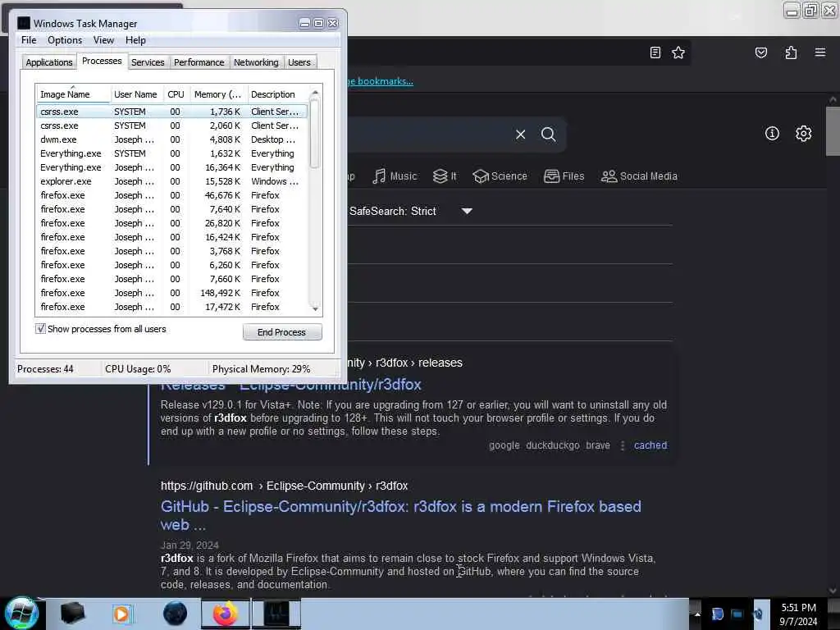
Task: Click the volume speaker tray icon
Action: pos(757,614)
